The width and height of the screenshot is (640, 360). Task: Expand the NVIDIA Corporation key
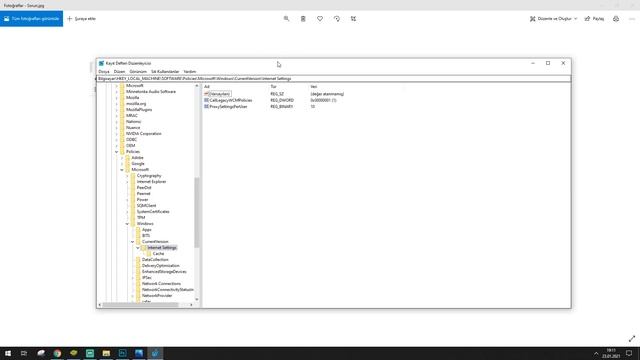point(117,133)
